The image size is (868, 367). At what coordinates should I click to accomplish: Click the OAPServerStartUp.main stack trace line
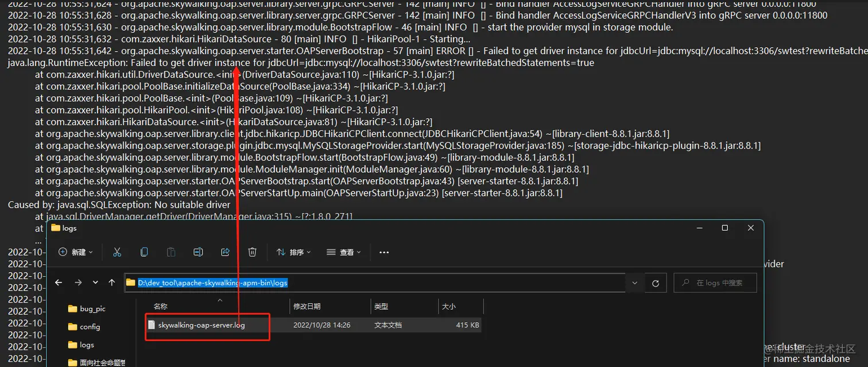pyautogui.click(x=299, y=193)
